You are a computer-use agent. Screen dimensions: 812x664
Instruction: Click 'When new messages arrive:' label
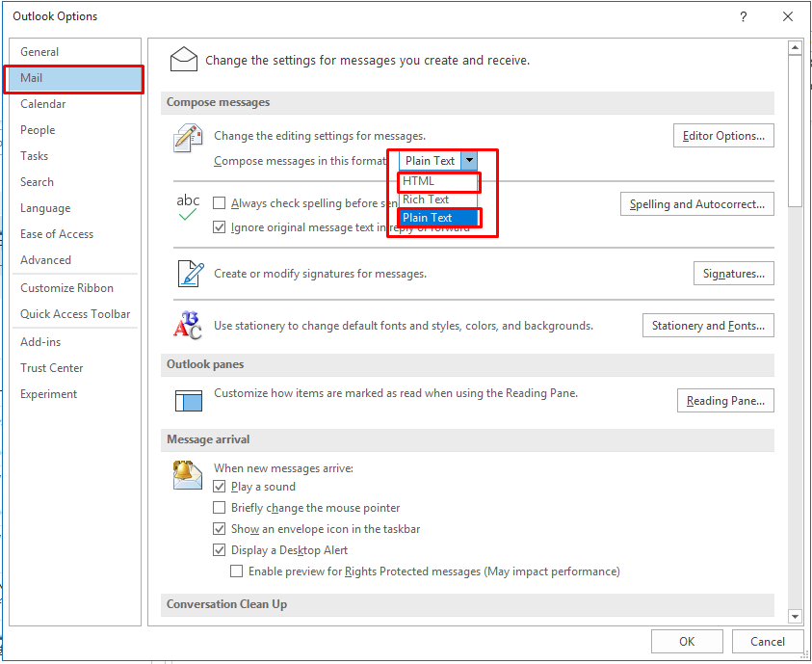pyautogui.click(x=284, y=468)
